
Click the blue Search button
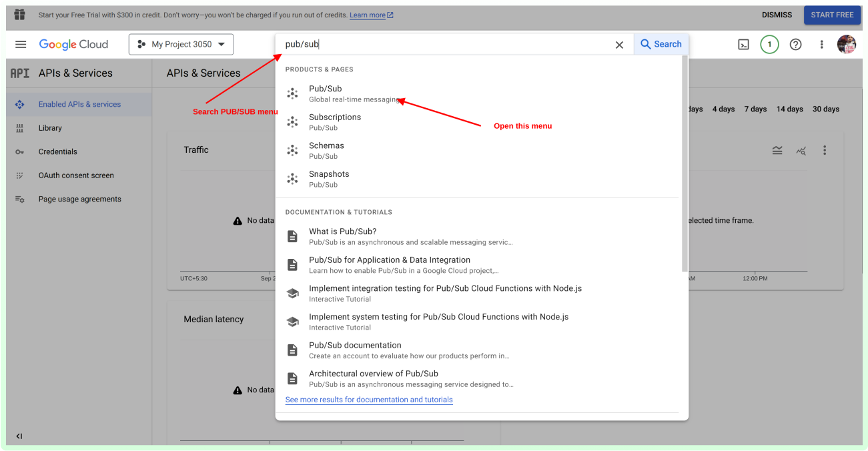[x=661, y=45]
